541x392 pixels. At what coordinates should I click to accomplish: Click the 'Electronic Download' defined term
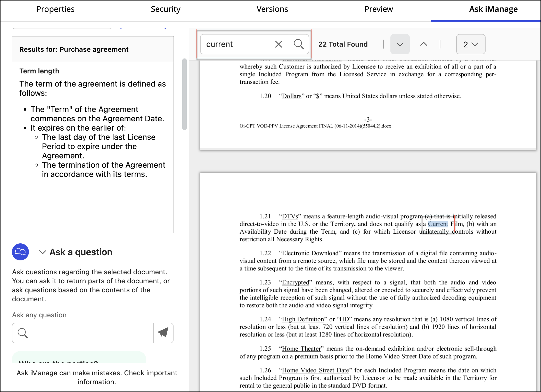[310, 253]
